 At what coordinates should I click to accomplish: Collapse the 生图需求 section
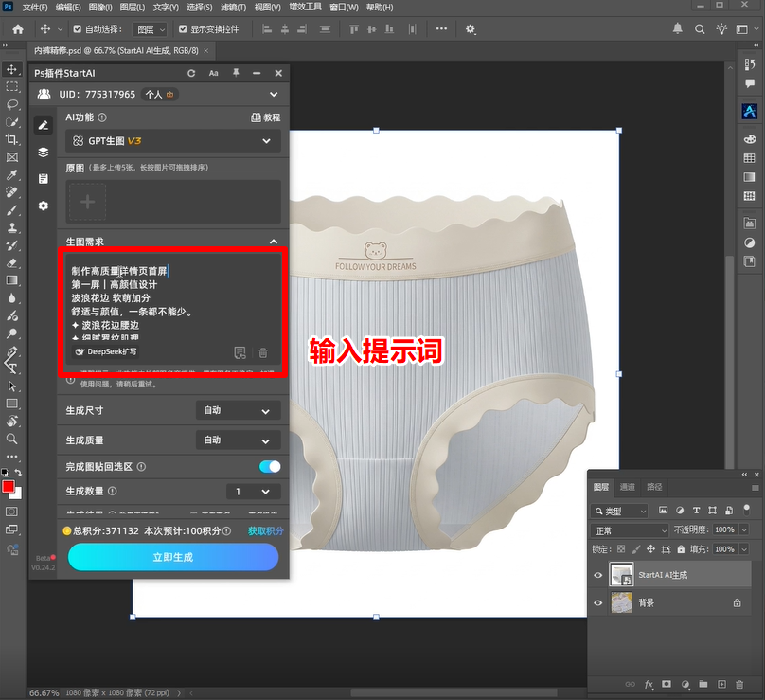274,242
